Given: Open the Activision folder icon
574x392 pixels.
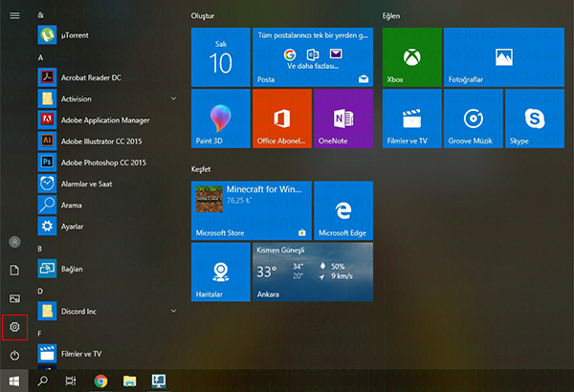Looking at the screenshot, I should [47, 98].
